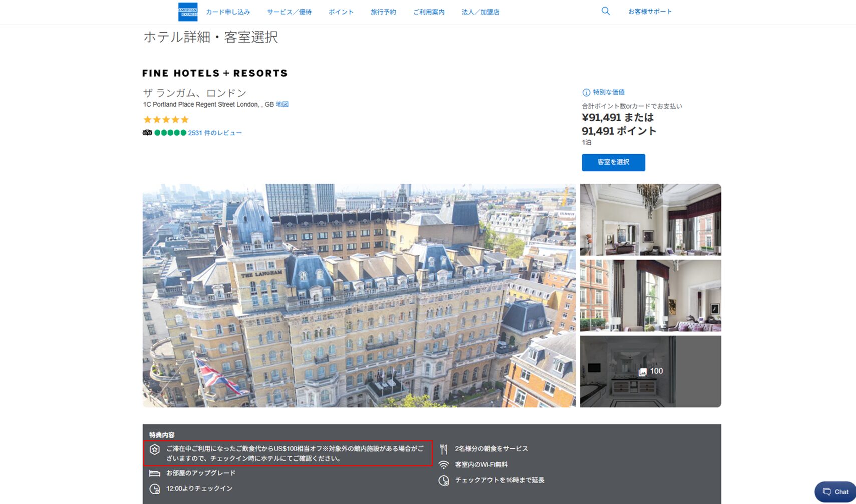Click the 2名様分の朝食をサービス text
This screenshot has width=856, height=504.
[491, 449]
